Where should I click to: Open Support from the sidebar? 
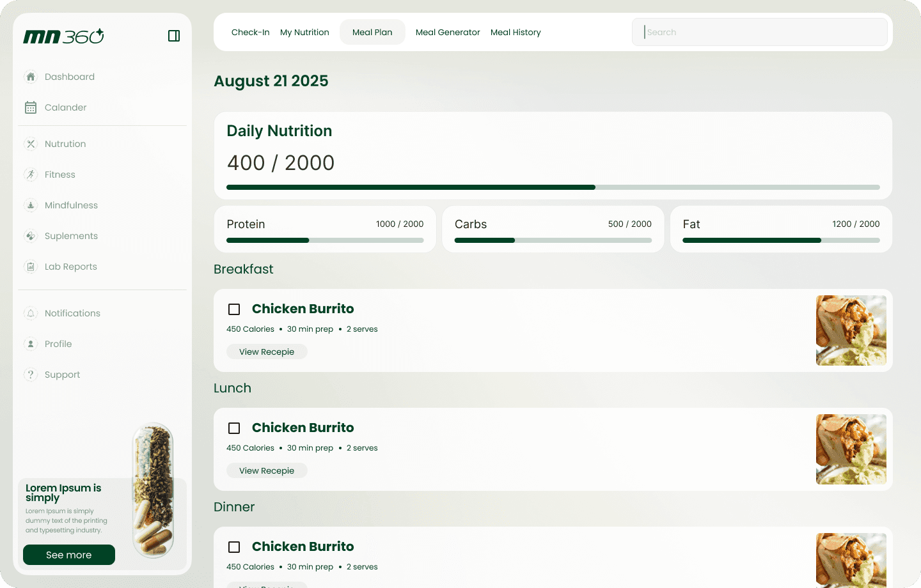pyautogui.click(x=62, y=375)
